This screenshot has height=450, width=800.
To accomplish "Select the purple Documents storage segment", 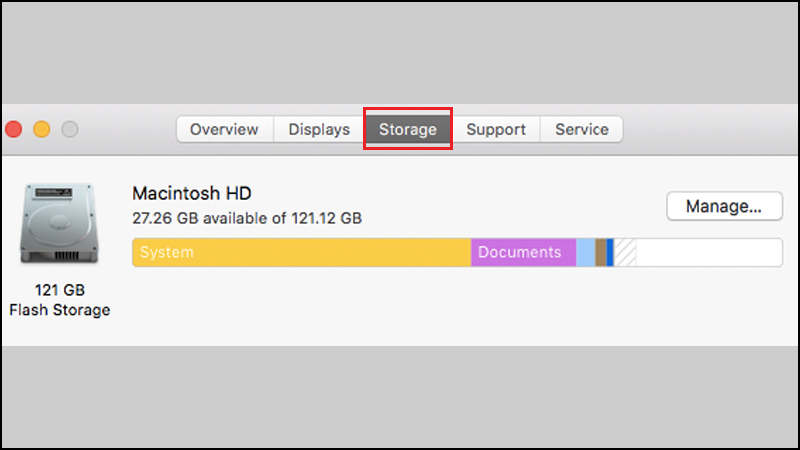I will click(523, 253).
